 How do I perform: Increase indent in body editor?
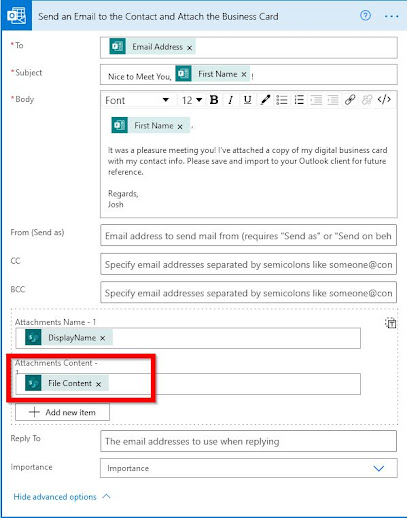coord(333,100)
